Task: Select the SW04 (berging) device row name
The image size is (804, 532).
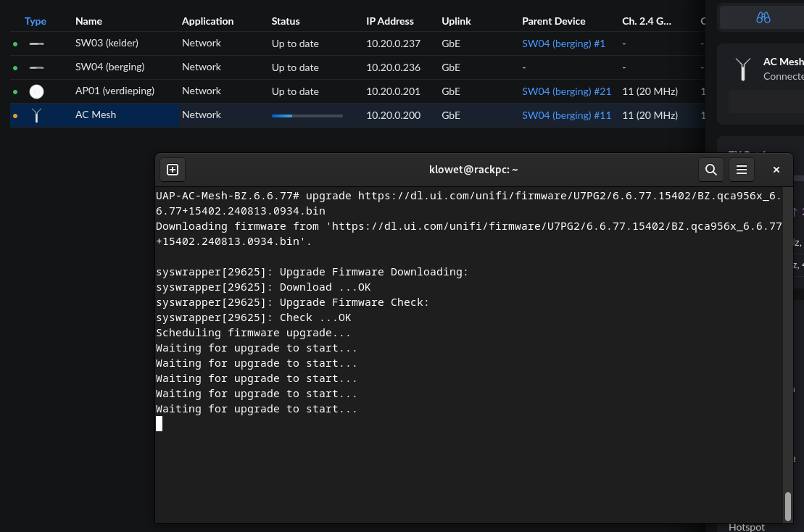Action: (109, 67)
